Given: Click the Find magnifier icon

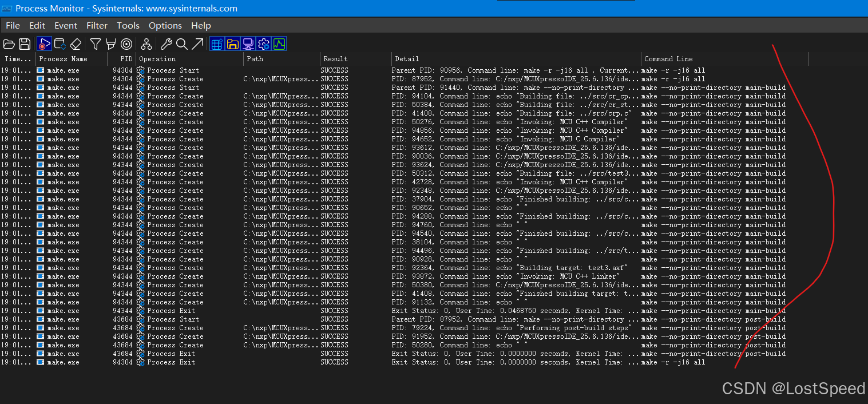Looking at the screenshot, I should (182, 44).
